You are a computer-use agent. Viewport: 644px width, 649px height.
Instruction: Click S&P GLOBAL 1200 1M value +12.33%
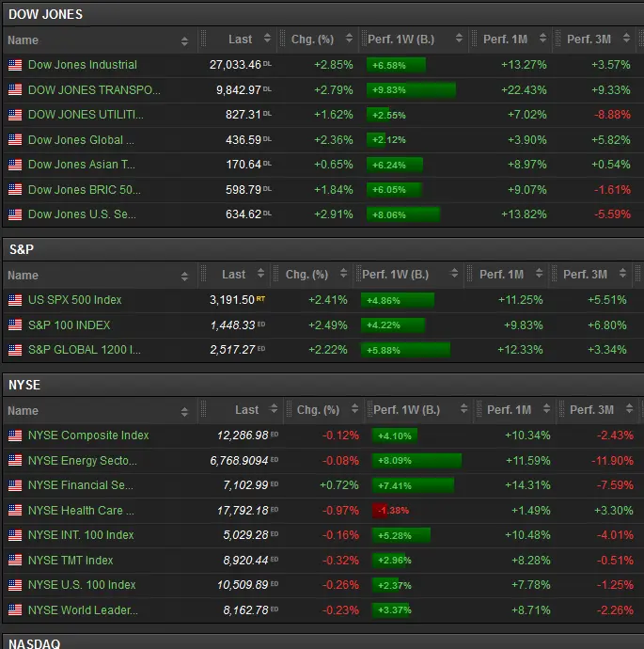click(520, 350)
